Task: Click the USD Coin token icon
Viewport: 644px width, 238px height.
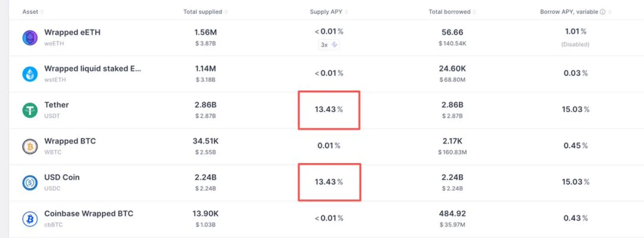Action: pos(30,183)
